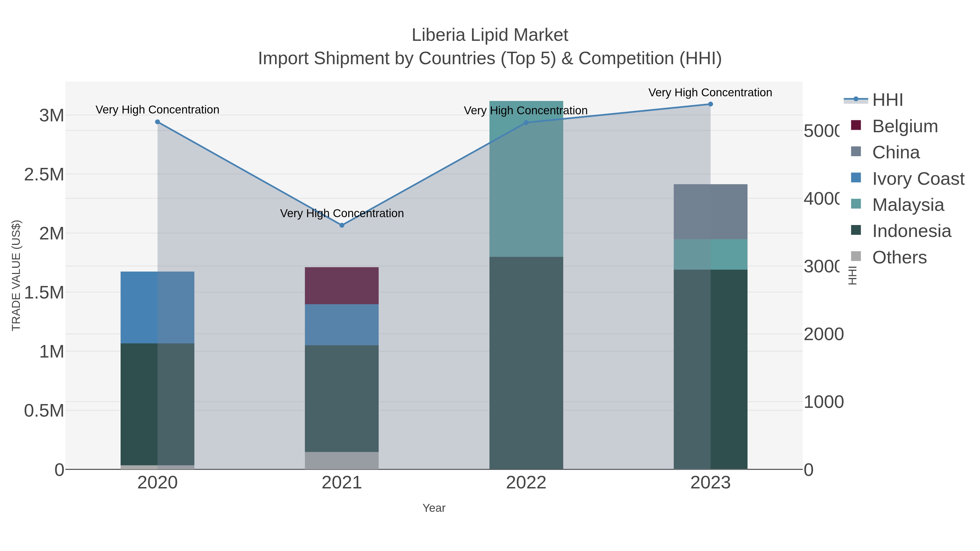Screen dimensions: 980x551
Task: Click the 2000 tick on HHI axis
Action: (x=824, y=334)
